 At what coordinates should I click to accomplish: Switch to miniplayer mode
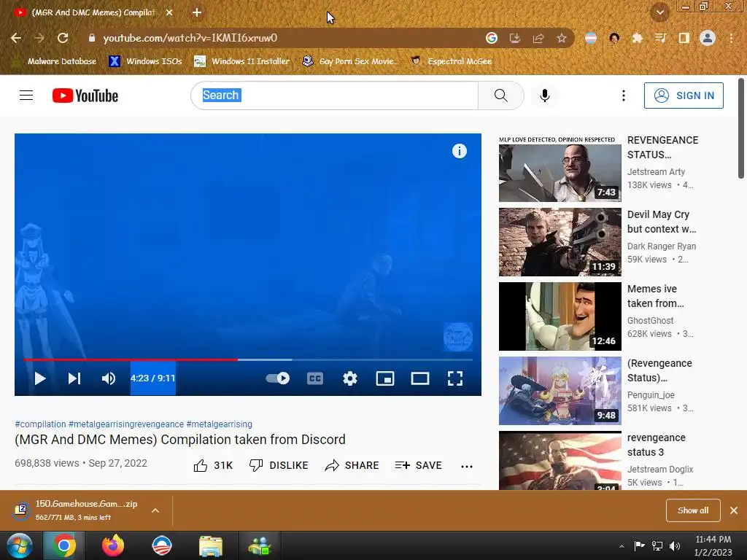(x=385, y=378)
